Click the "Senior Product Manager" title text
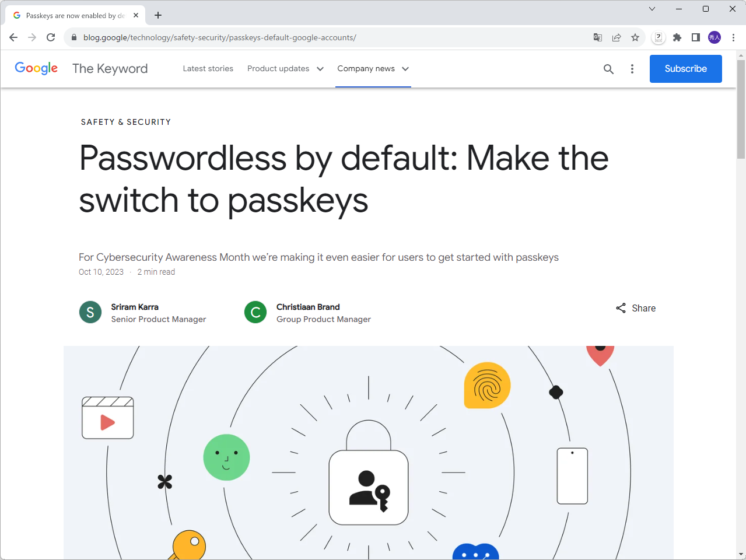Screen dimensions: 746x560 (x=159, y=319)
